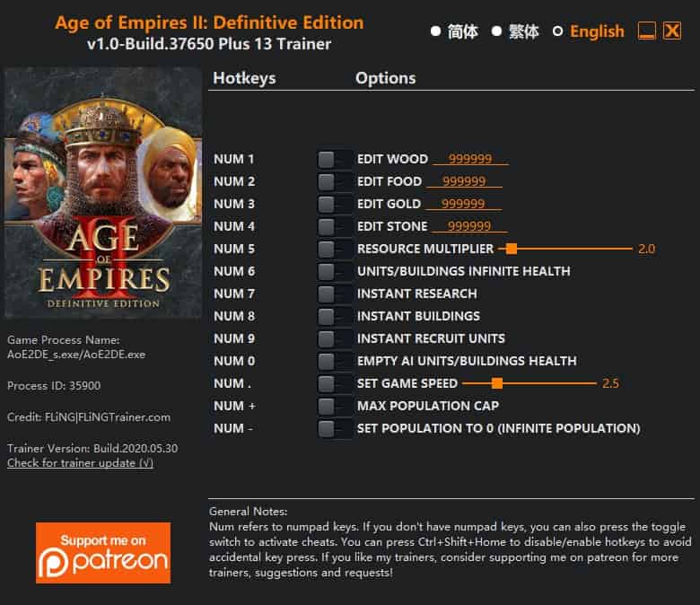Focus the Edit Stone value field

pos(469,226)
